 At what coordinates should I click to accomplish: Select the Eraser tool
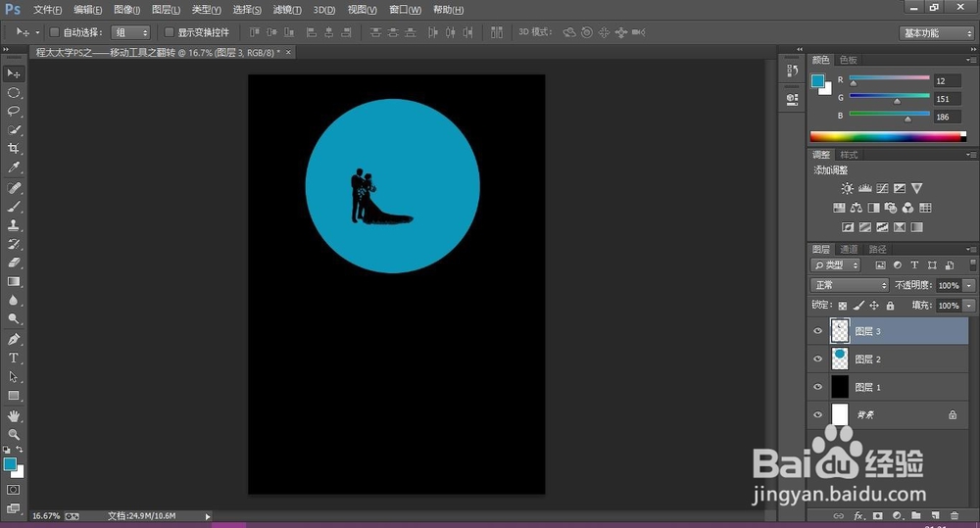[x=13, y=264]
